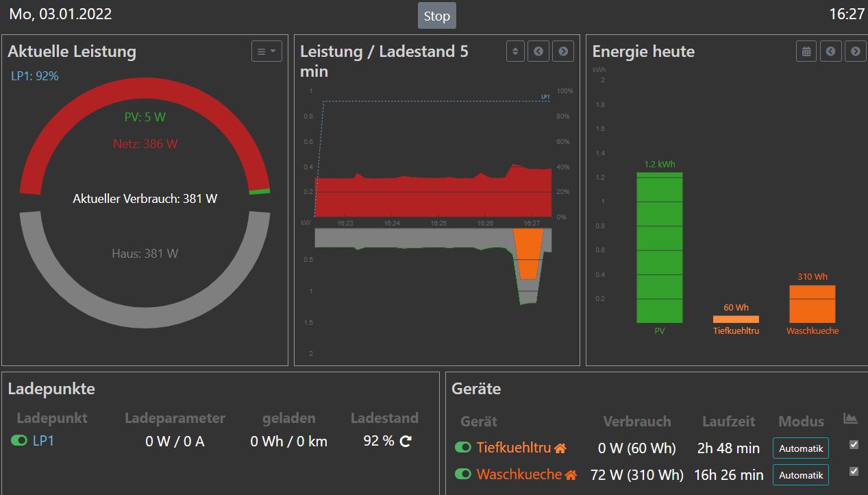Click the LP1 charge point name

(43, 441)
